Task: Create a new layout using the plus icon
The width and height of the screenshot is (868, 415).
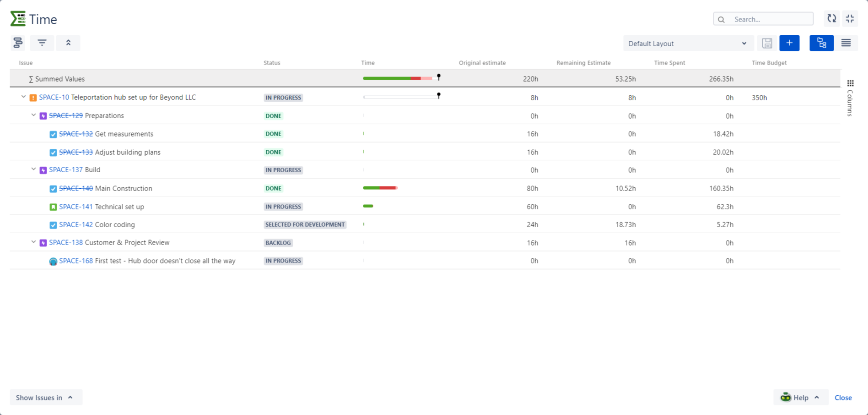Action: tap(789, 43)
